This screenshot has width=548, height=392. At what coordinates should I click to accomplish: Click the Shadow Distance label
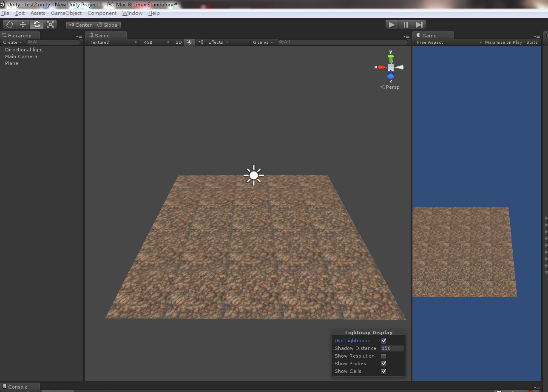(x=355, y=348)
